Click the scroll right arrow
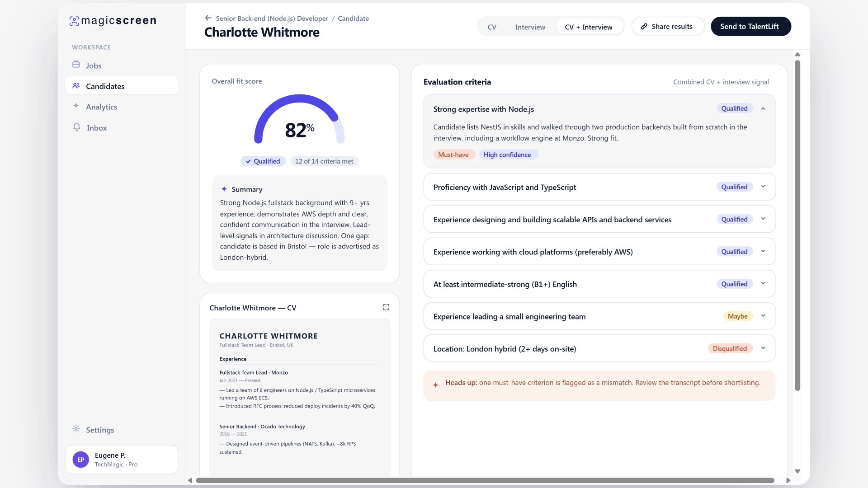Screen dimensions: 868x488 788,480
